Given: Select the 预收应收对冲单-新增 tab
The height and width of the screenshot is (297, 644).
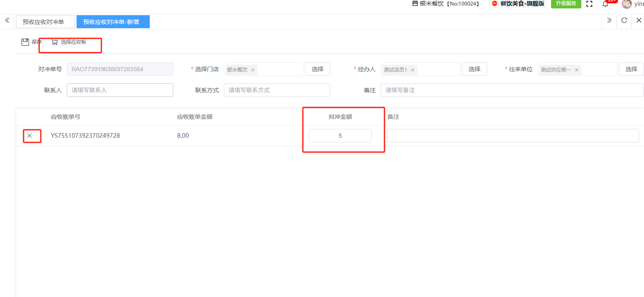Looking at the screenshot, I should pyautogui.click(x=113, y=22).
